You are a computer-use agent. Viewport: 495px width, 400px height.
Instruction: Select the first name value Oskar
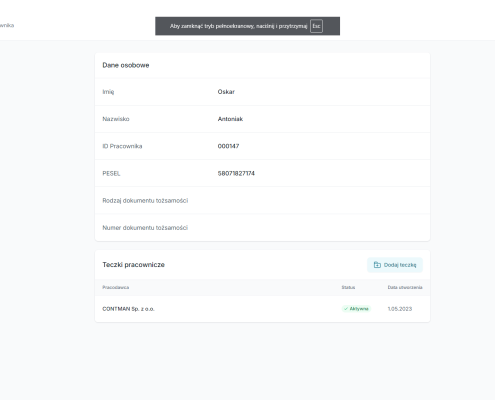(x=226, y=92)
